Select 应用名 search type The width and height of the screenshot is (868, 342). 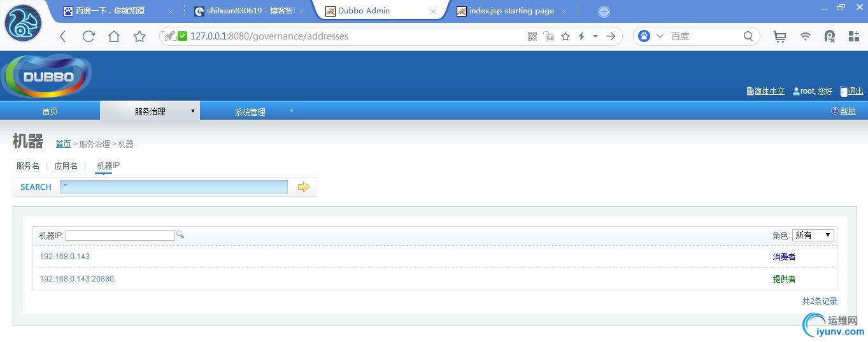tap(66, 166)
